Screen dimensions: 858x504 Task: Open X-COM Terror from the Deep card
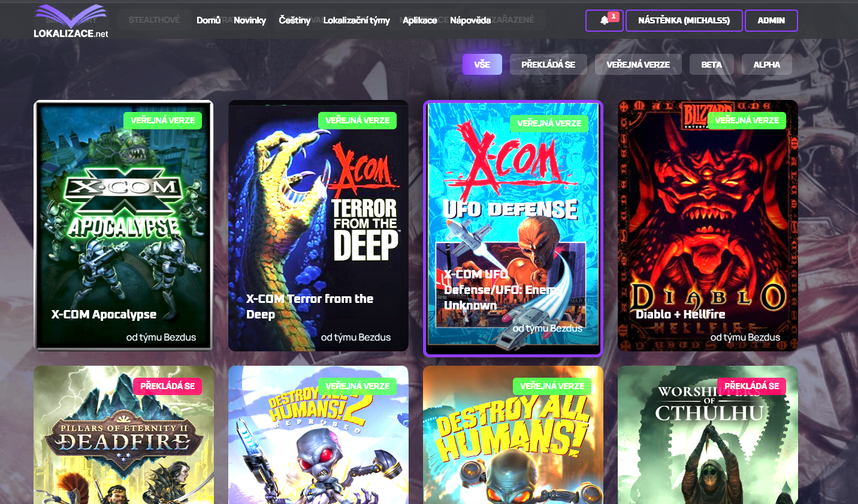point(318,226)
